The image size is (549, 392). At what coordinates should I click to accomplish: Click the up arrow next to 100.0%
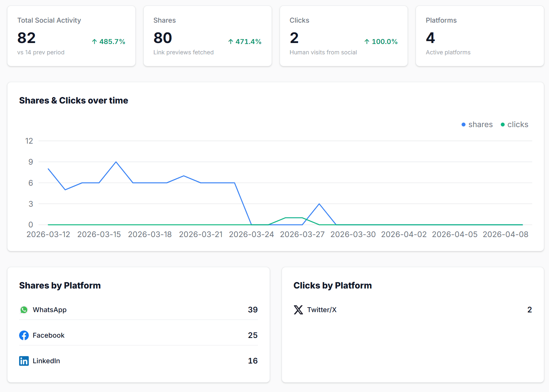click(367, 41)
